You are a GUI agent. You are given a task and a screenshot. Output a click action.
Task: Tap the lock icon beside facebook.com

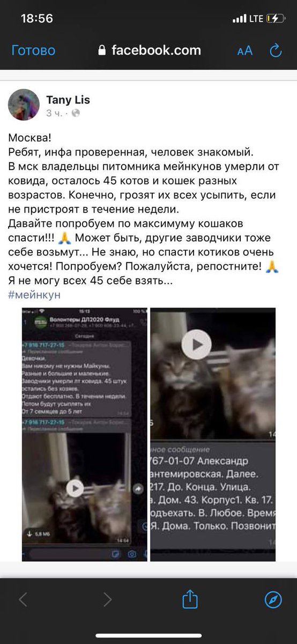(x=102, y=50)
